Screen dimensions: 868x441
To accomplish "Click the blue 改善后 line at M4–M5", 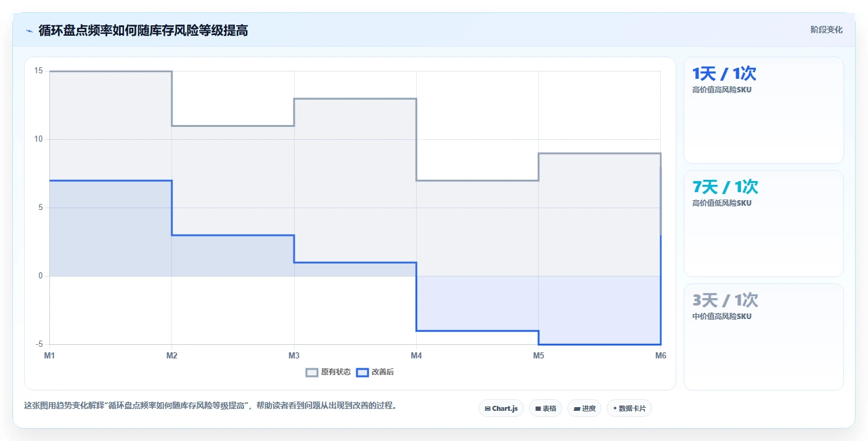I will point(477,331).
